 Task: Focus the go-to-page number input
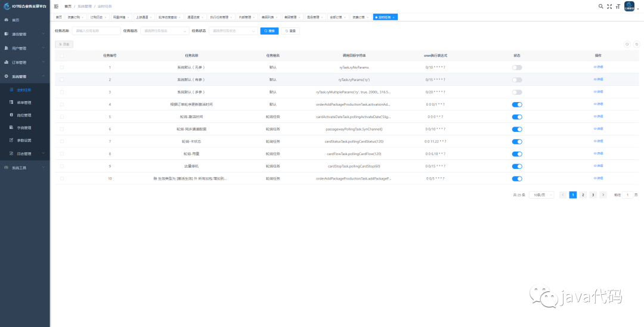(627, 195)
